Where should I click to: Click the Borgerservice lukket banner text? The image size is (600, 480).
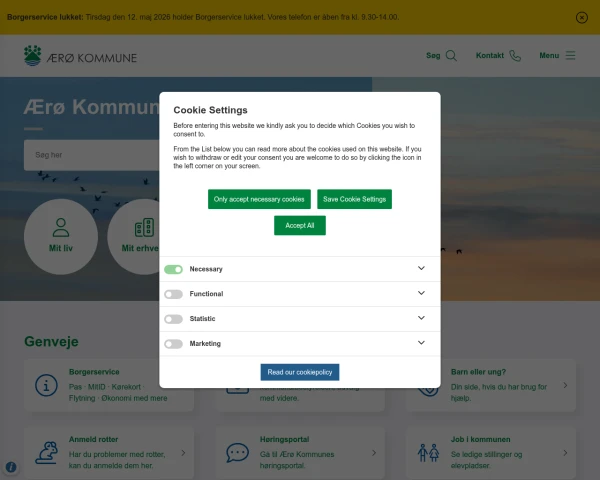(203, 17)
